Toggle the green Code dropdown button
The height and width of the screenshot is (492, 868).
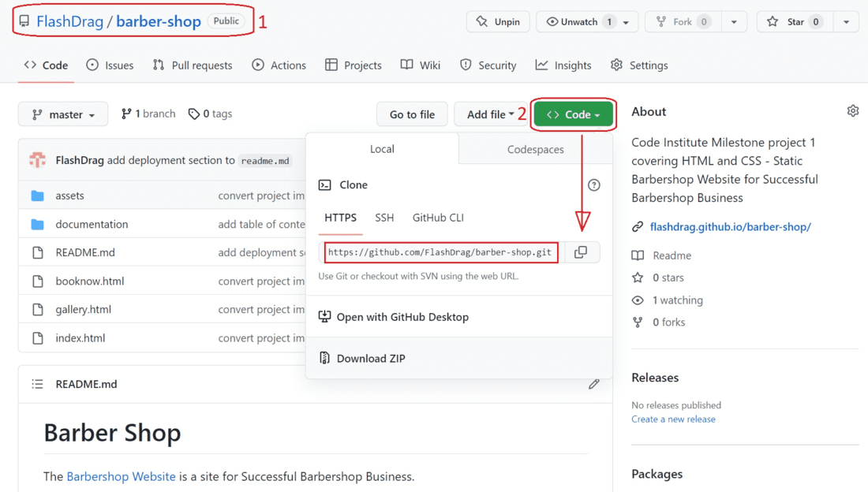coord(574,114)
